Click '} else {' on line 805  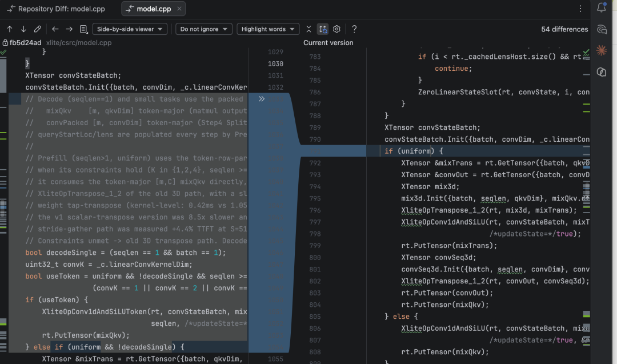[401, 317]
